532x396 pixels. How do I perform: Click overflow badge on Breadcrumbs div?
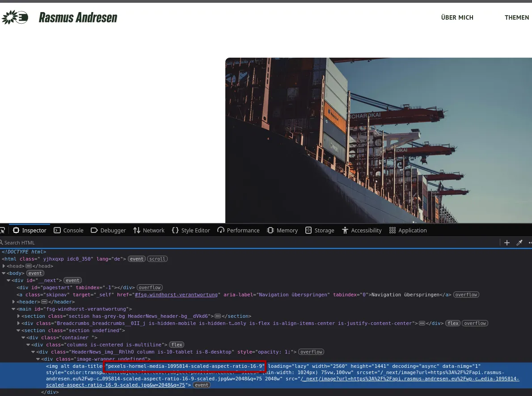(x=475, y=323)
